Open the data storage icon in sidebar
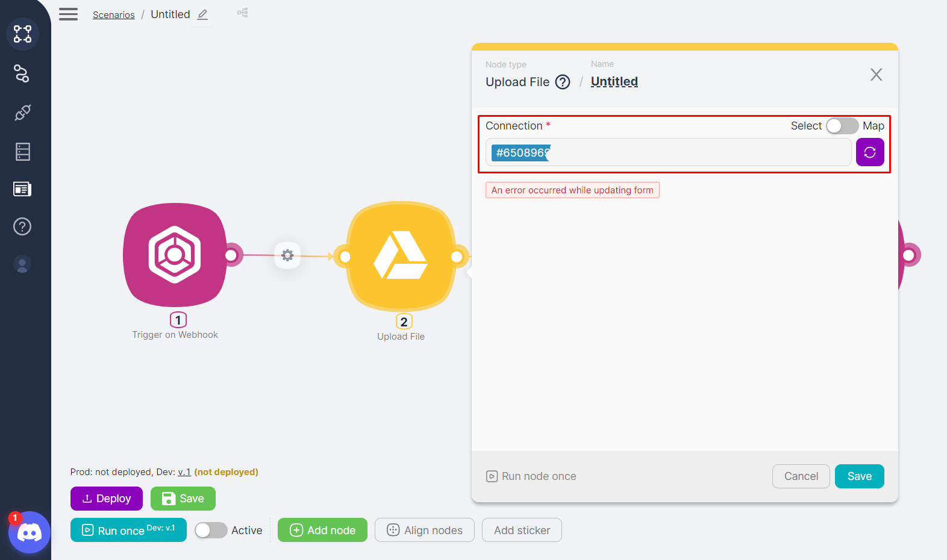This screenshot has height=560, width=947. click(x=22, y=152)
